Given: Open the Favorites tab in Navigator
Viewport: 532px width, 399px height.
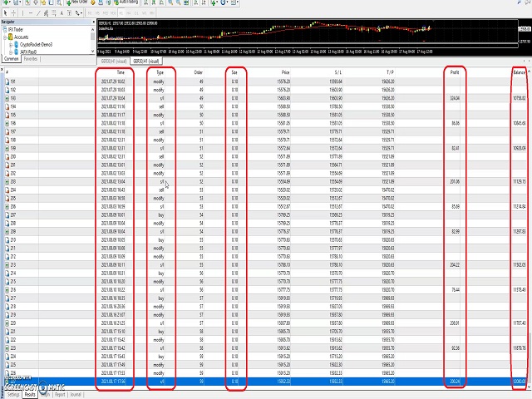Looking at the screenshot, I should tap(31, 59).
